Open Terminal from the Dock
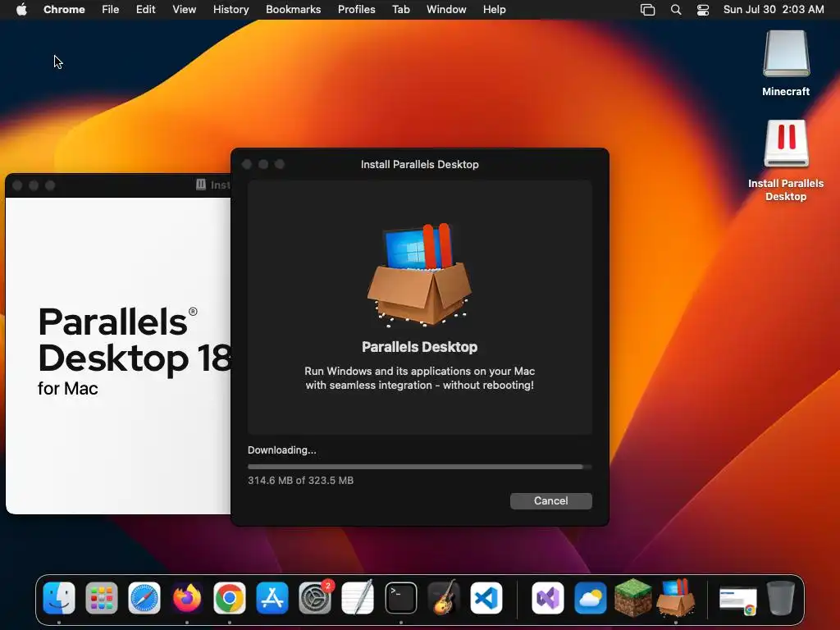 coord(400,598)
